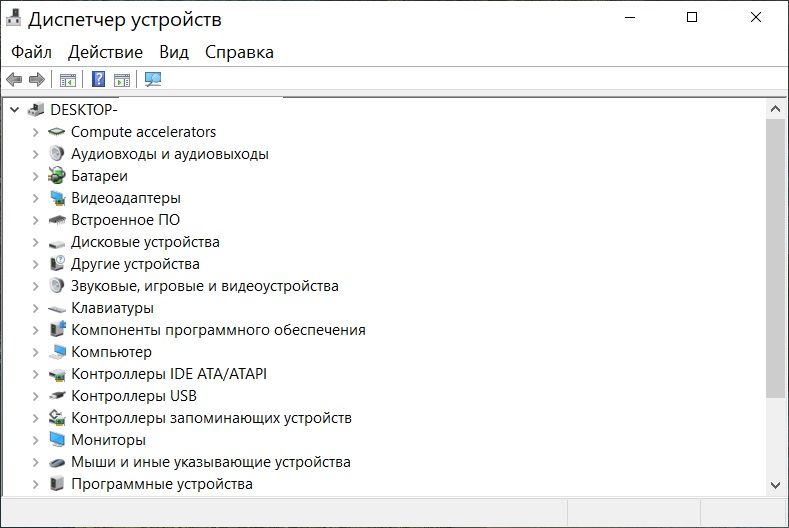Select the Батареи label
This screenshot has width=789, height=528.
100,176
